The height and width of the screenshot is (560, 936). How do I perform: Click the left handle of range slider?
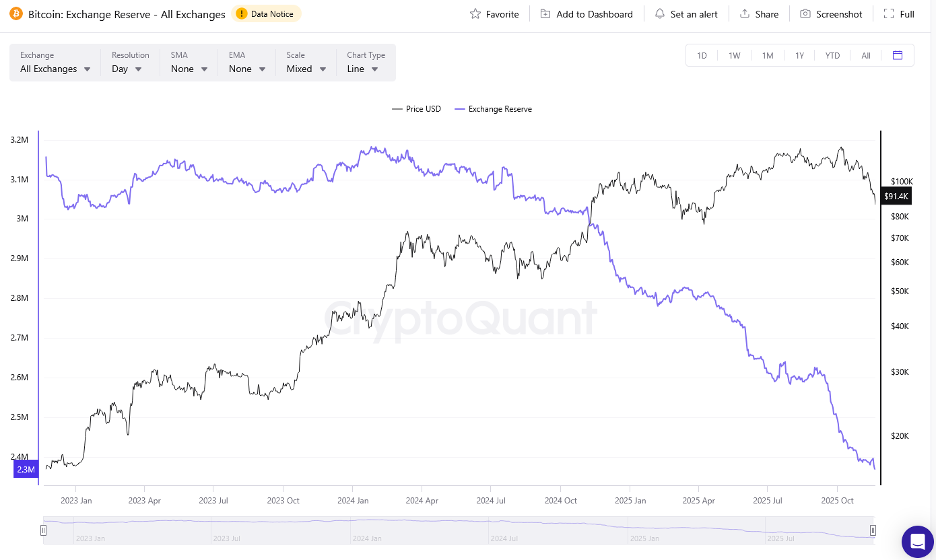pos(44,530)
